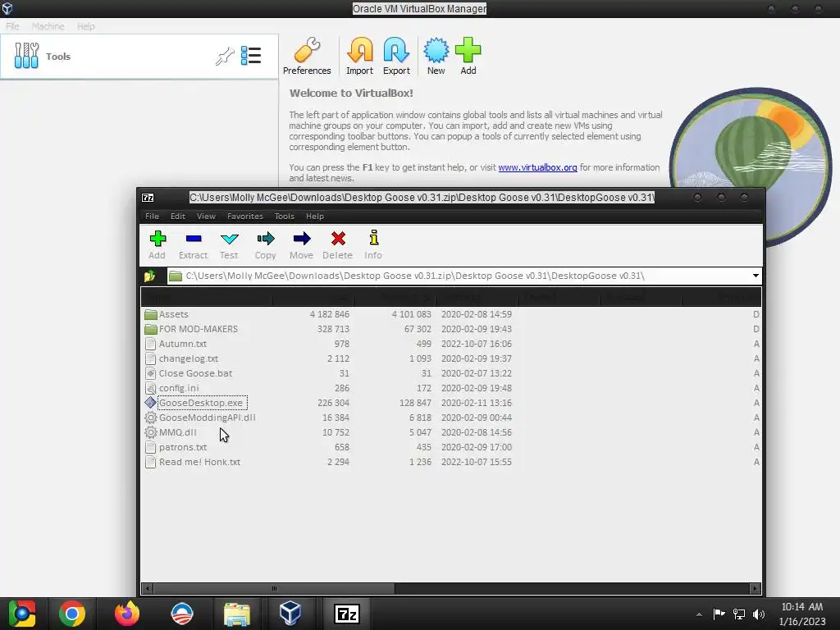Select the Tools item in VirtualBox sidebar

pos(139,57)
